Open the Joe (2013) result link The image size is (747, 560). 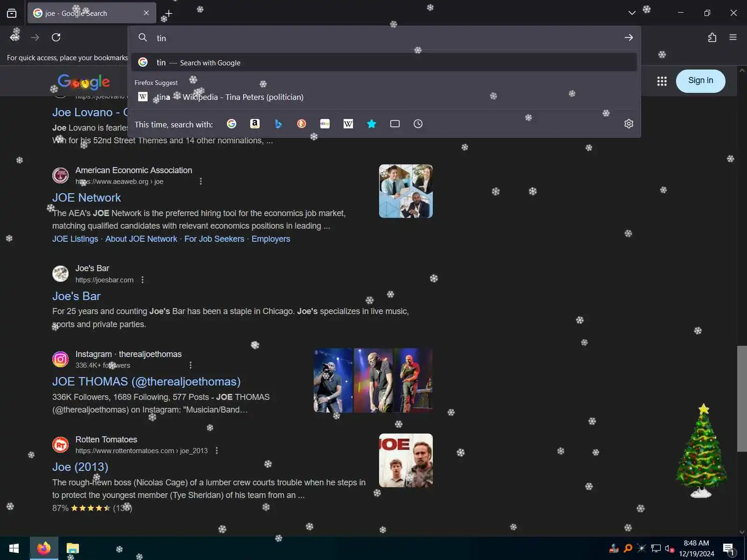(80, 467)
